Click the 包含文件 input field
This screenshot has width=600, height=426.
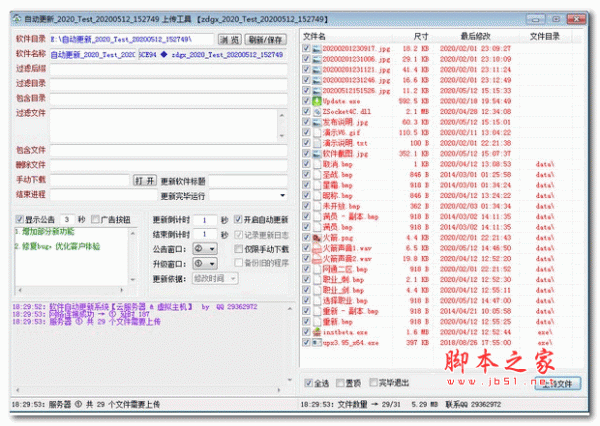[x=168, y=150]
